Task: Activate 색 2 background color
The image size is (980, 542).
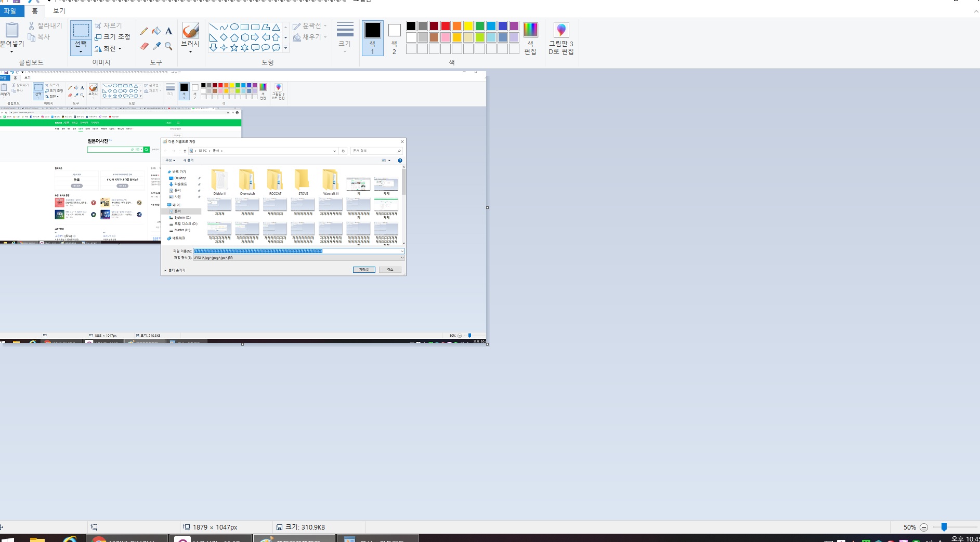Action: pyautogui.click(x=394, y=38)
